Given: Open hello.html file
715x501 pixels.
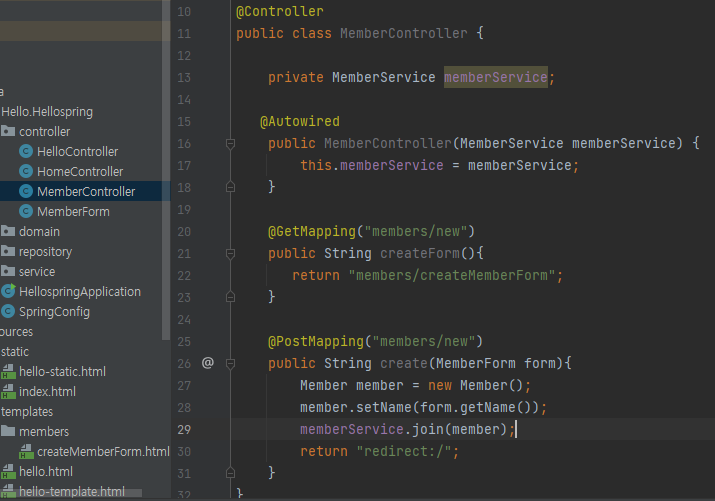Looking at the screenshot, I should 46,471.
